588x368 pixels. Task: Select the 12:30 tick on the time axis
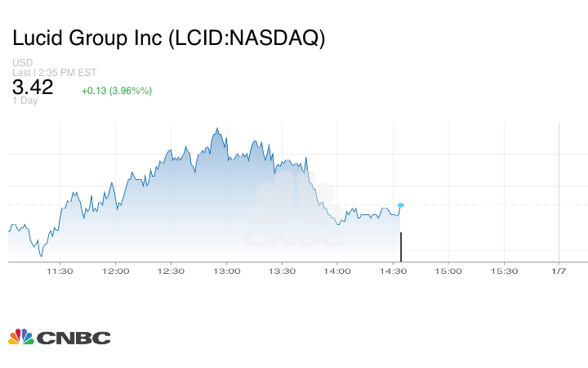click(171, 271)
